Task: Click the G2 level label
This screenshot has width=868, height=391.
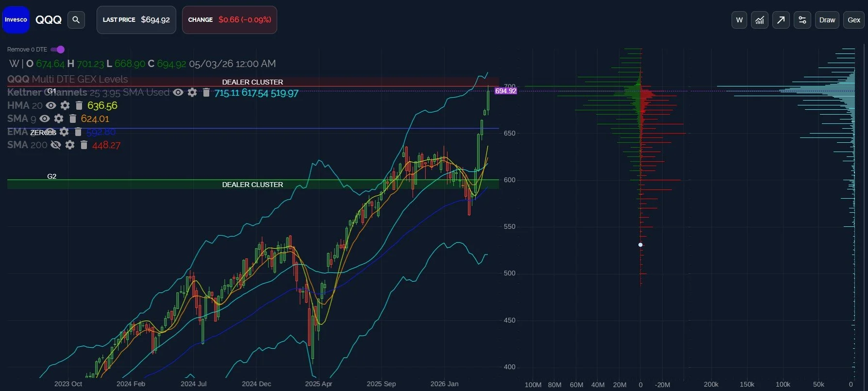Action: pos(51,176)
